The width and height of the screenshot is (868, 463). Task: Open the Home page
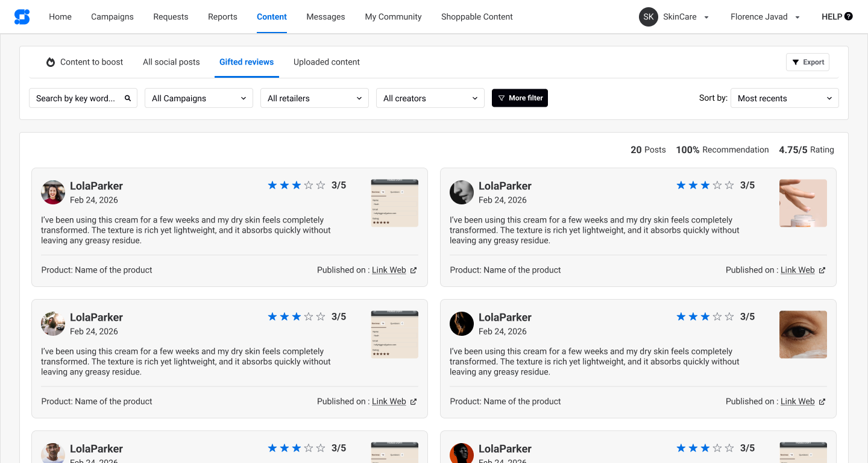tap(60, 17)
